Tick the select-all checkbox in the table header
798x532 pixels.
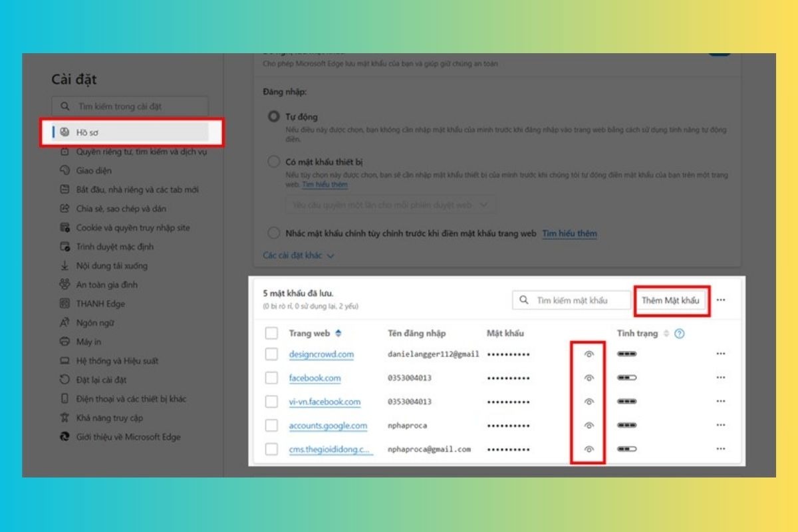tap(271, 333)
